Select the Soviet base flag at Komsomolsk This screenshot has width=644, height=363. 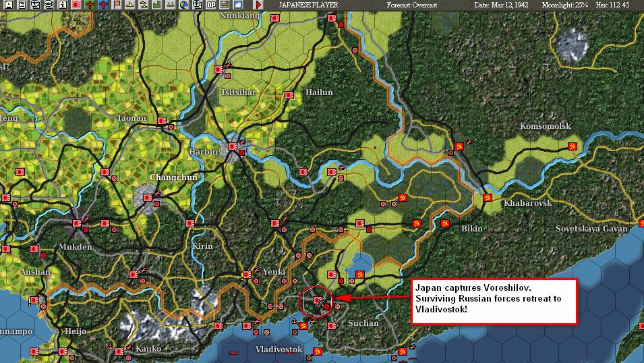(x=572, y=146)
